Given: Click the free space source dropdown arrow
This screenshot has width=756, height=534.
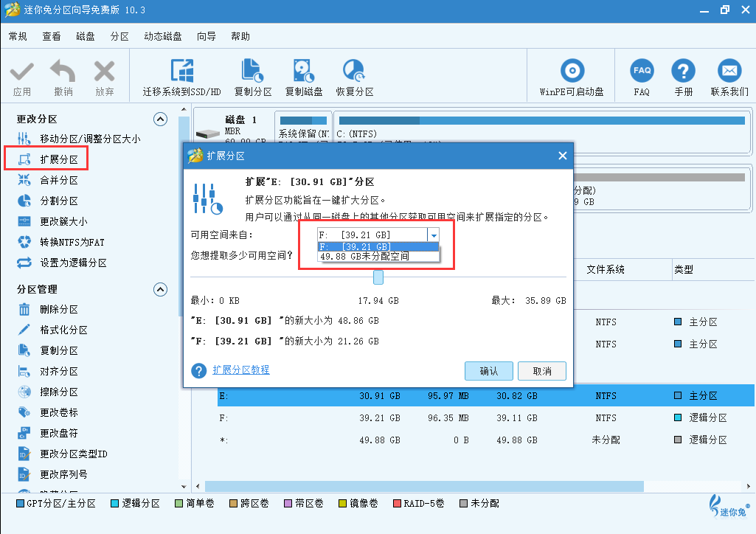Looking at the screenshot, I should tap(434, 235).
